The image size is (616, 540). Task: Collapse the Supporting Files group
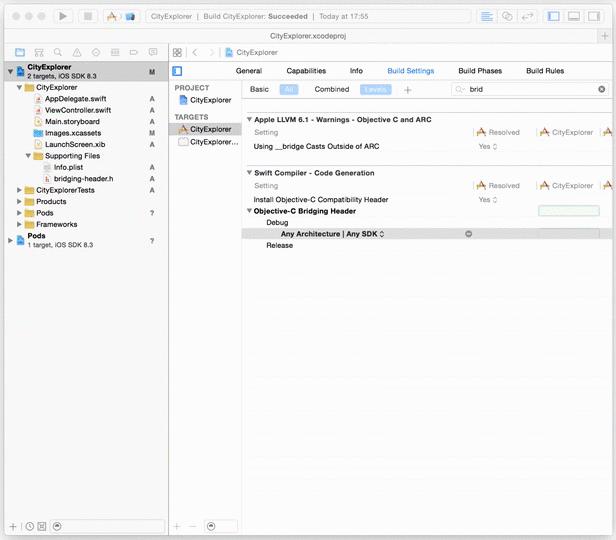pos(28,156)
